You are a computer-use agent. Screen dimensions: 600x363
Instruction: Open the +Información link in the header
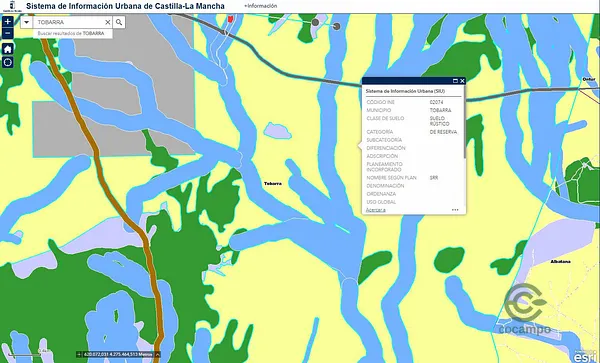[260, 6]
